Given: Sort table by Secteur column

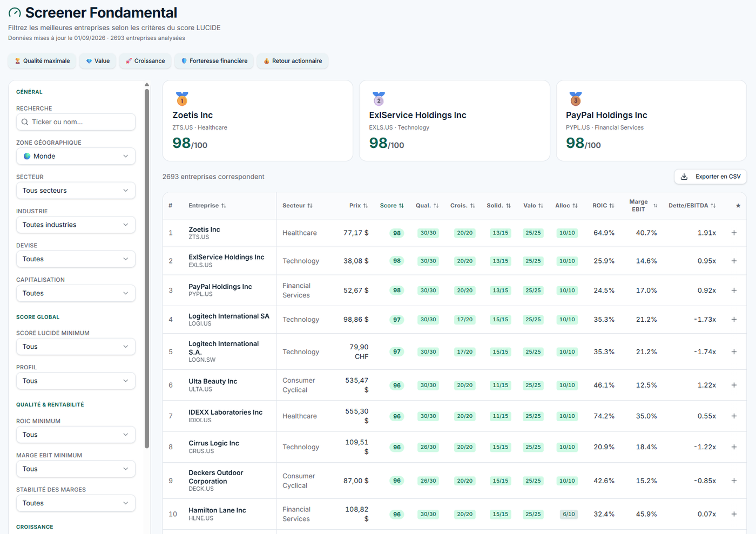Looking at the screenshot, I should (298, 206).
